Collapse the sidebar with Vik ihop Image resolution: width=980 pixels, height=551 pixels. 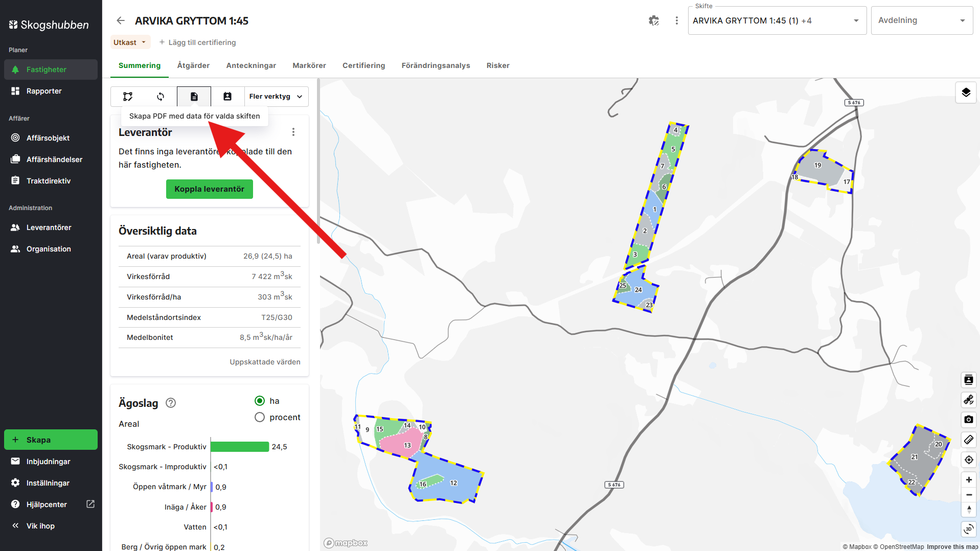[51, 526]
